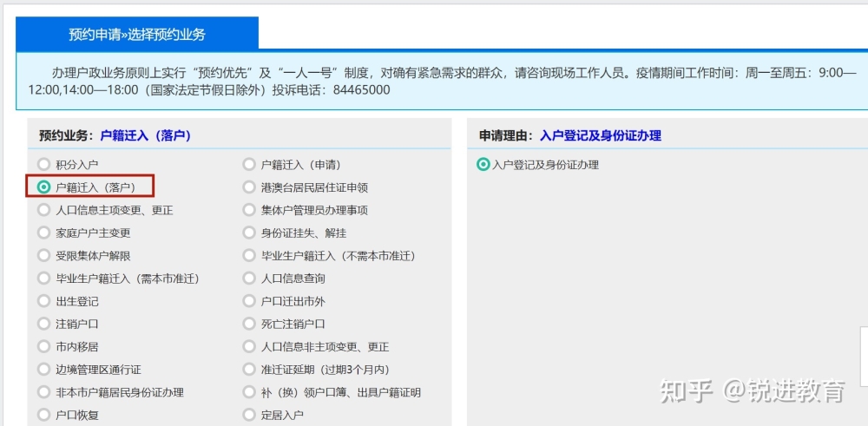Select 补（换）领户口簿、出具户籍证明 option

coord(249,392)
